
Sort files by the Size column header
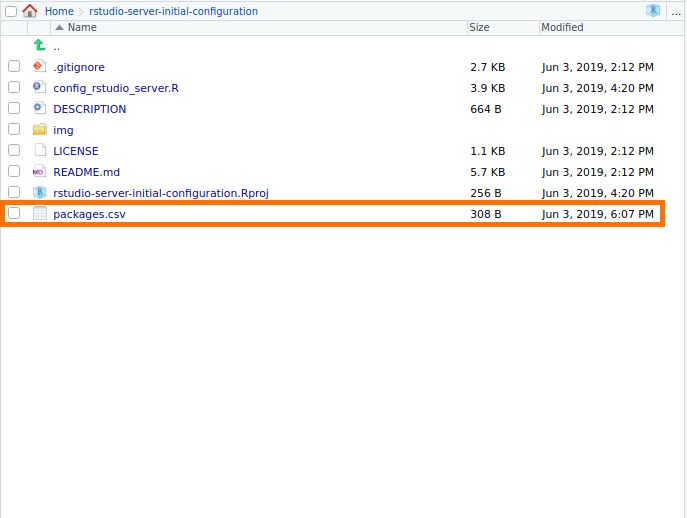tap(503, 28)
